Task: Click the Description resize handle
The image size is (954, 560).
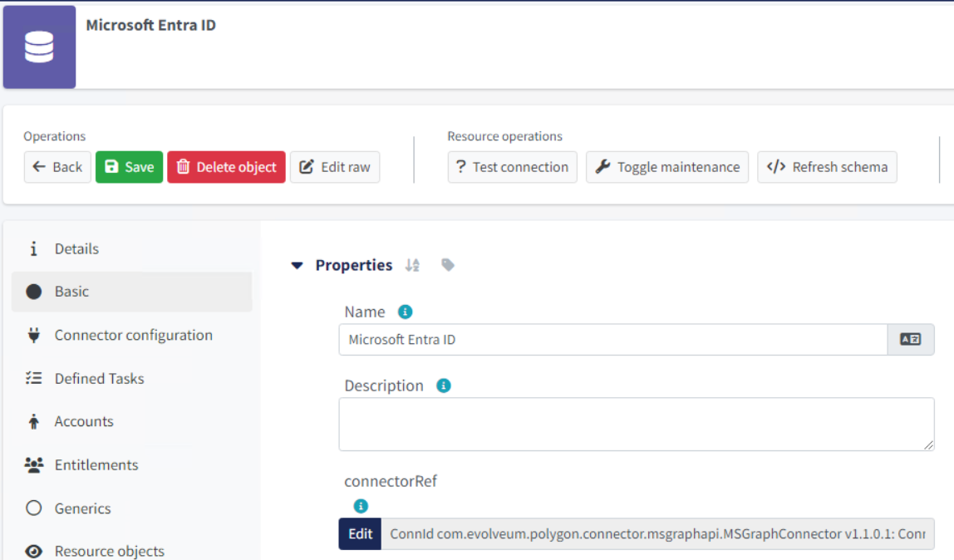Action: [928, 445]
